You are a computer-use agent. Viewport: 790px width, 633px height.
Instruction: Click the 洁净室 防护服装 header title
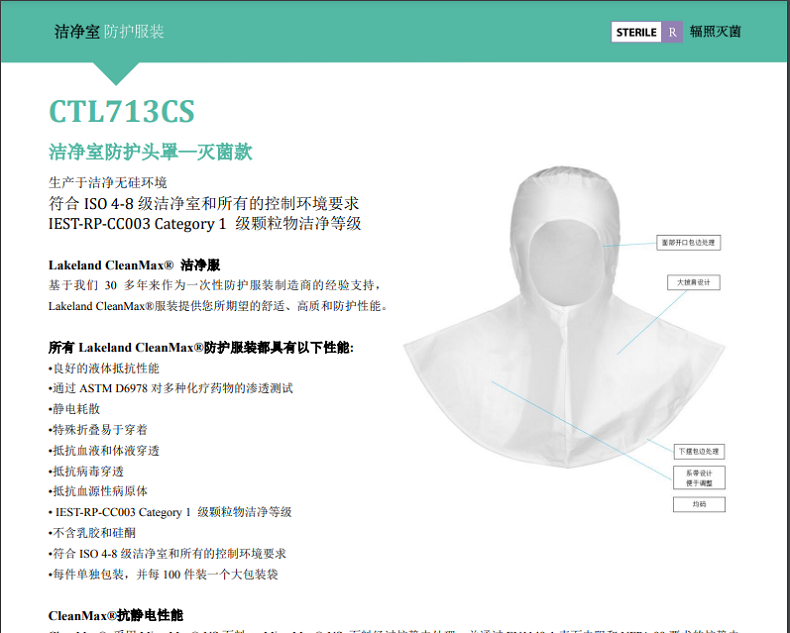[109, 32]
